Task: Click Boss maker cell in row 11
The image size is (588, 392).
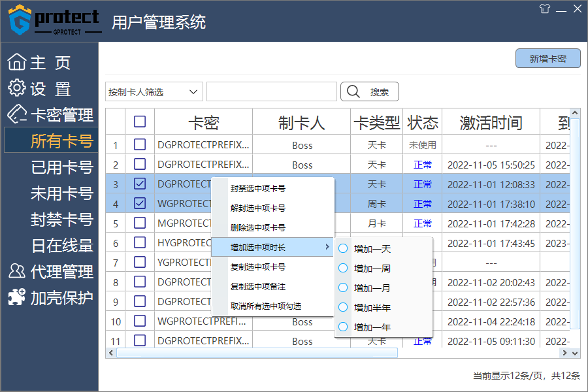Action: pyautogui.click(x=302, y=341)
